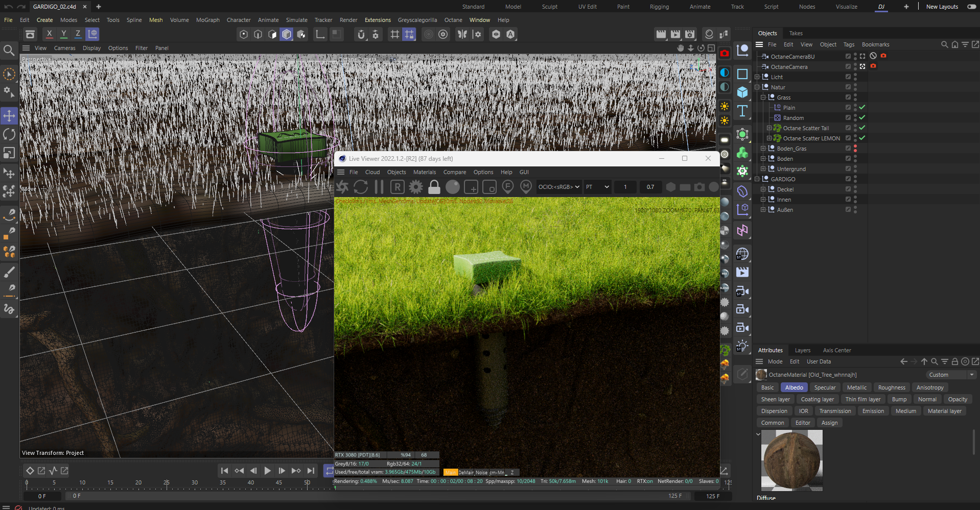Toggle the enable check on Plain object
980x510 pixels.
point(862,107)
